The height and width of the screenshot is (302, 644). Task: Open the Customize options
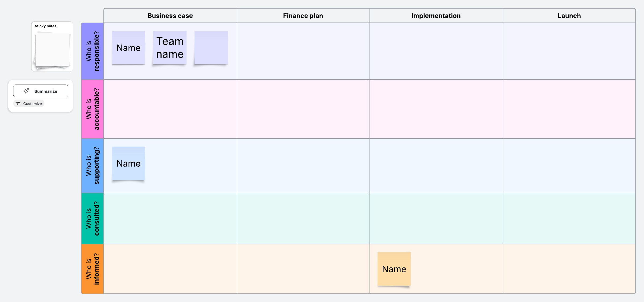click(29, 103)
